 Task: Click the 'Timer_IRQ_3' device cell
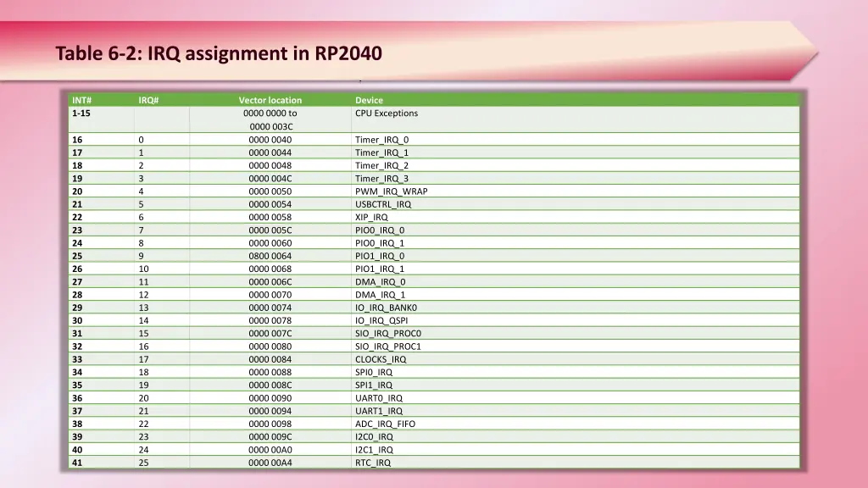coord(382,178)
